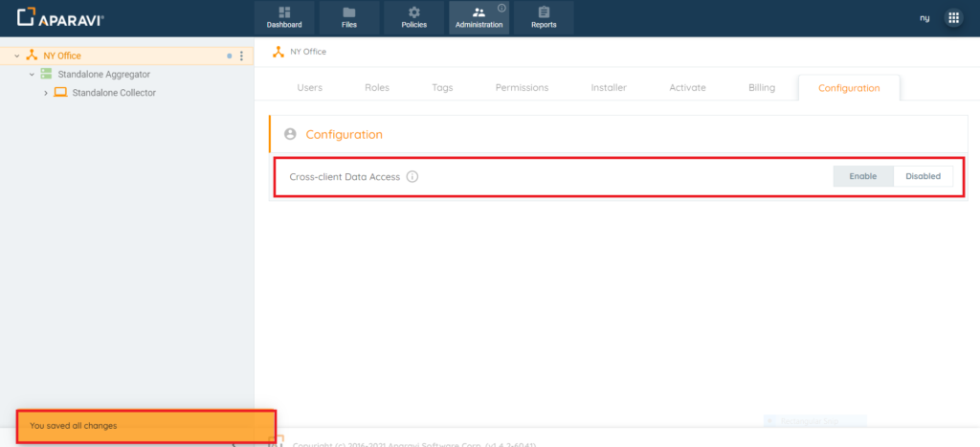This screenshot has height=447, width=980.
Task: Collapse the Standalone Aggregator node
Action: [x=32, y=74]
